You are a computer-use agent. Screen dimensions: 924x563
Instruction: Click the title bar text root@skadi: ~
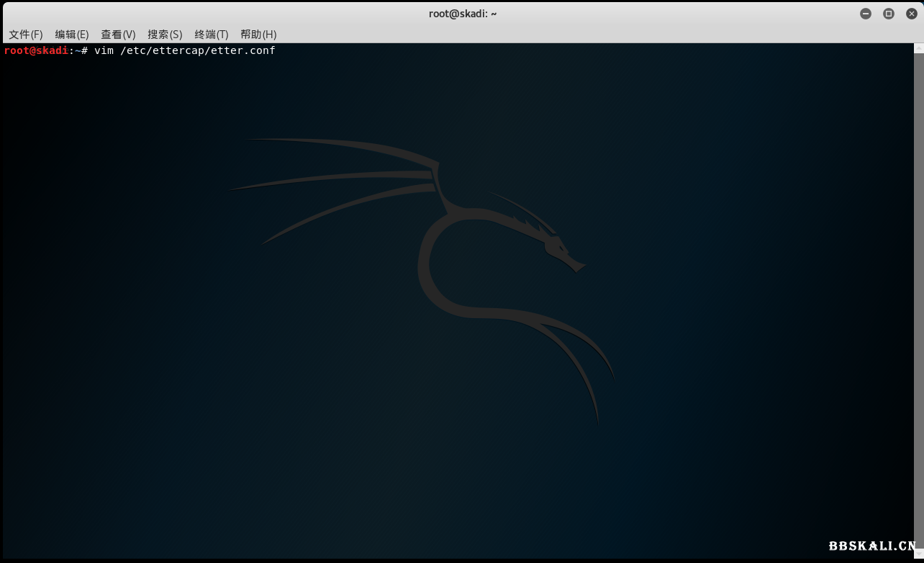[x=461, y=14]
